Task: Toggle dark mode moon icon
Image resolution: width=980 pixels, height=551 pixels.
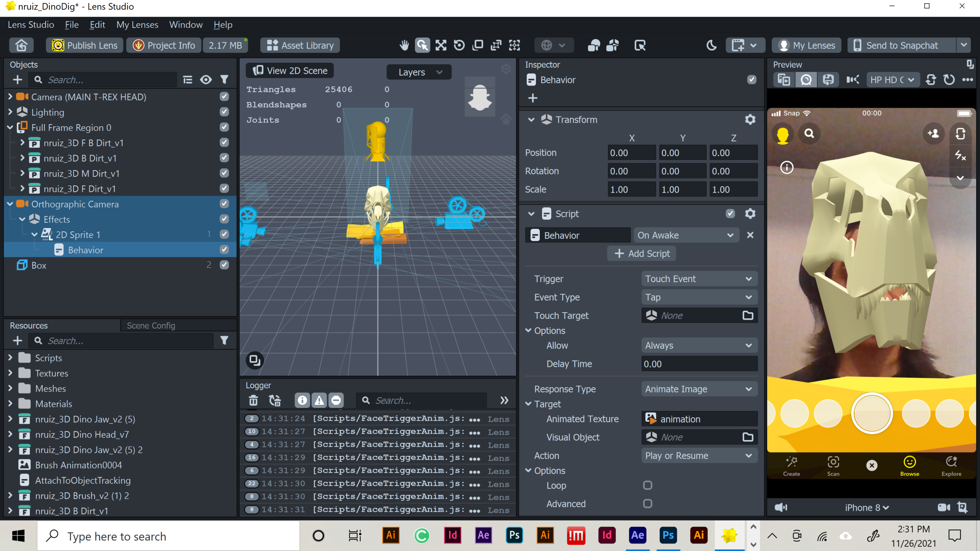Action: (x=711, y=45)
